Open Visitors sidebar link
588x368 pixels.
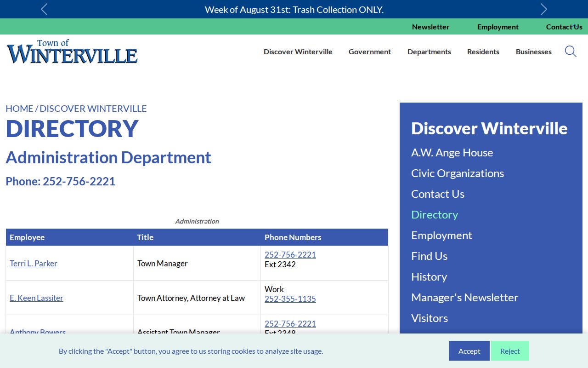click(430, 318)
